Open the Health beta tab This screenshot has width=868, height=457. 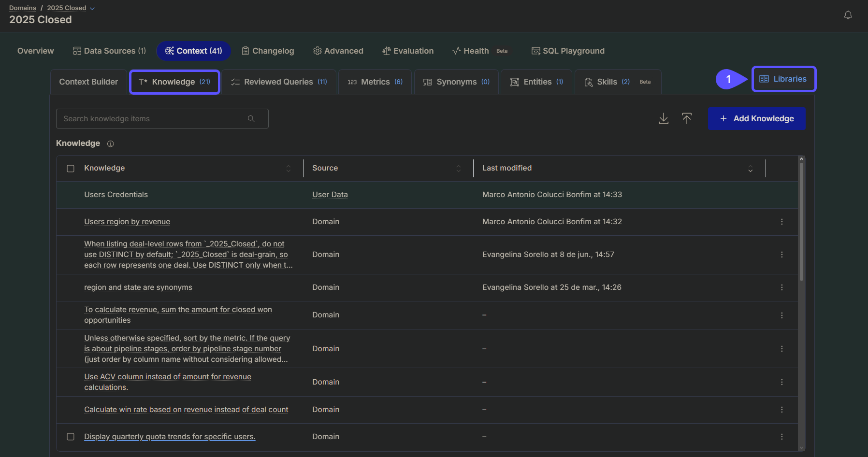pyautogui.click(x=481, y=51)
